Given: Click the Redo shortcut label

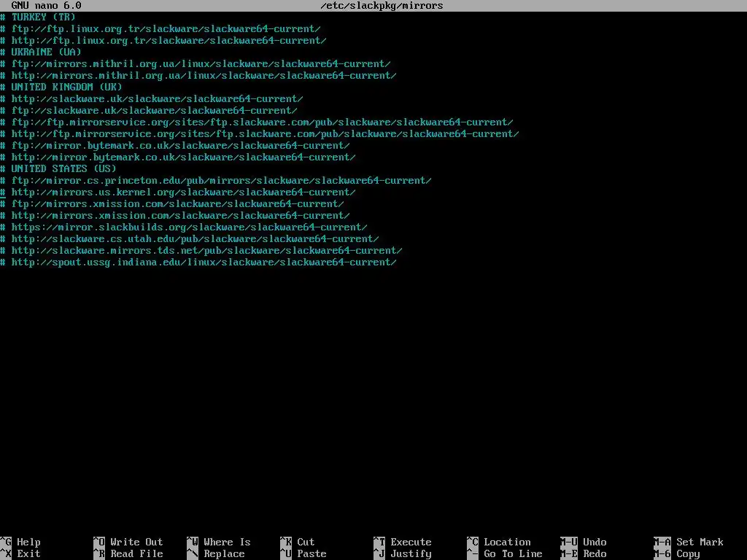Looking at the screenshot, I should [595, 554].
